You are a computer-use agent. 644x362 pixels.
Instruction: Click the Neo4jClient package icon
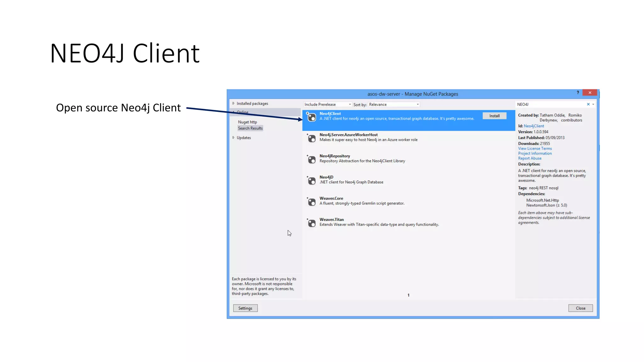[x=311, y=117]
